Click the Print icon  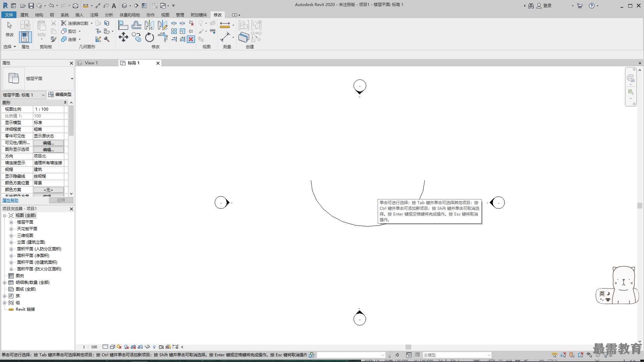[x=75, y=6]
